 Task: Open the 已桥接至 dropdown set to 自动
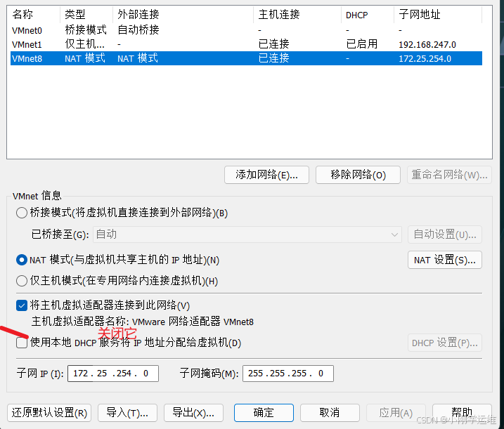(x=247, y=235)
